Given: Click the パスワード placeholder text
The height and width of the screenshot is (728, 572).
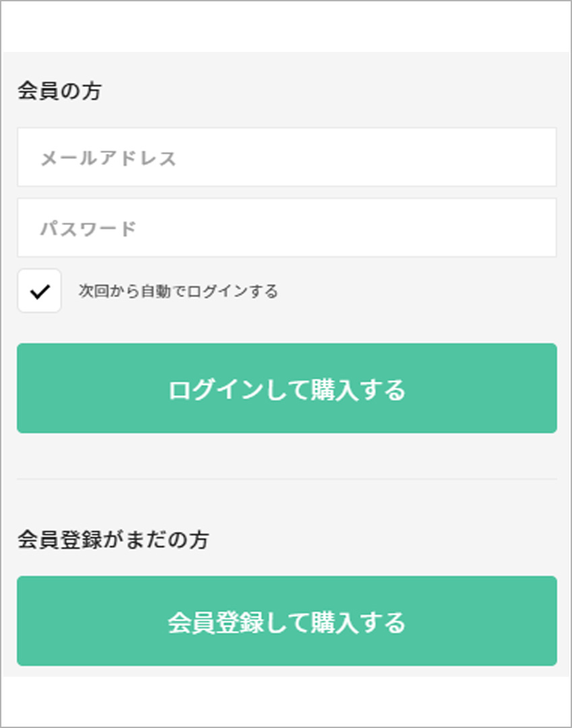Looking at the screenshot, I should point(88,229).
